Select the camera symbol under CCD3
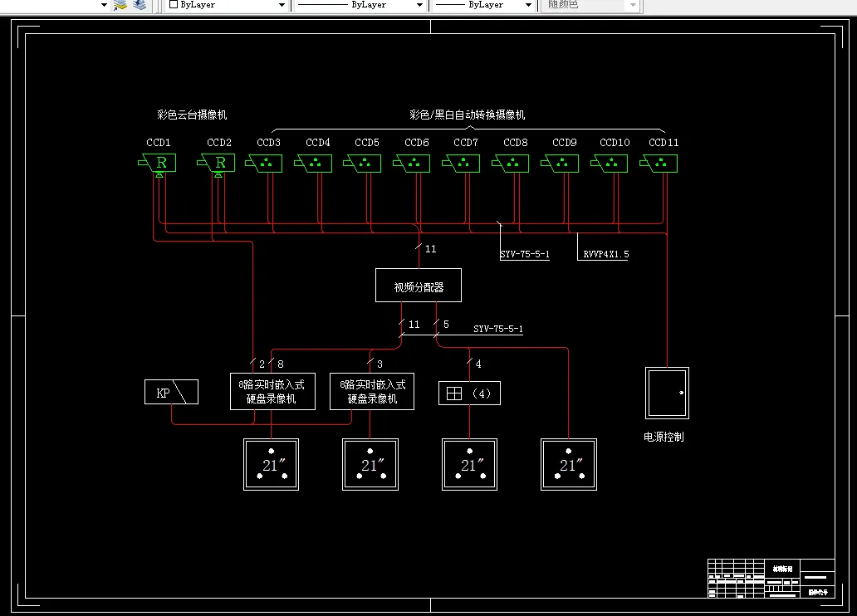 point(264,164)
